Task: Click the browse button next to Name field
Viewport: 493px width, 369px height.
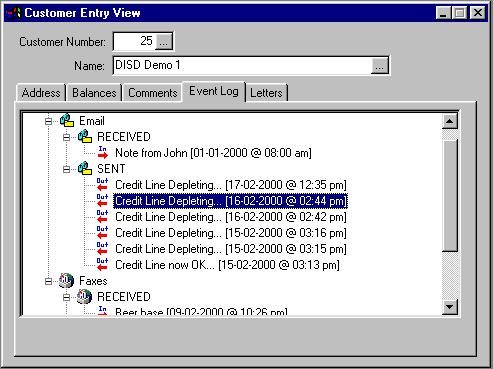Action: click(379, 65)
